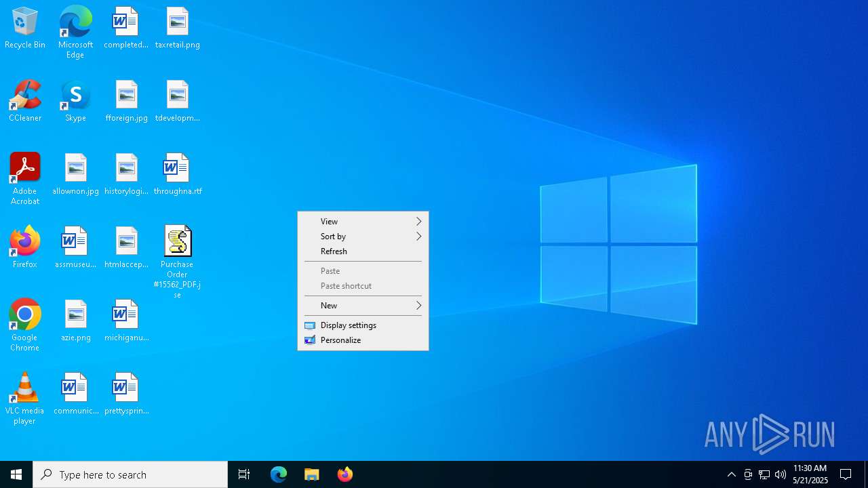Select the fforeign.jpg file icon
Viewport: 868px width, 488px height.
point(127,102)
